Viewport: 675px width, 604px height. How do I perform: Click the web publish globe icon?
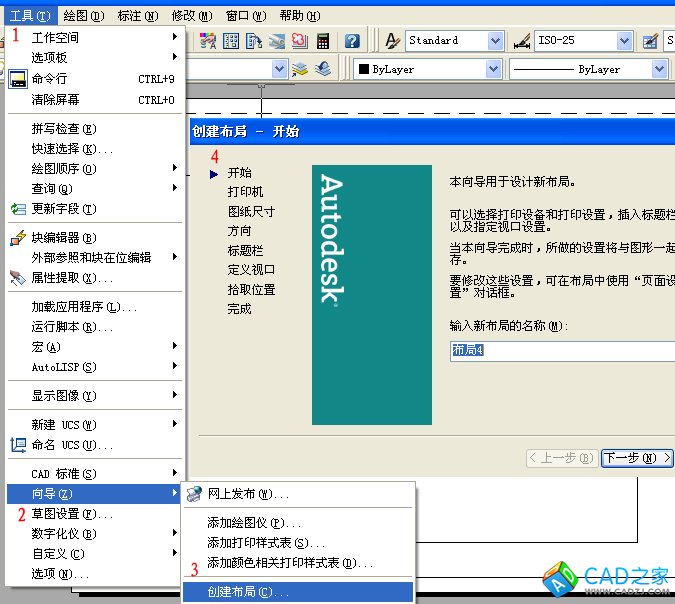point(194,494)
